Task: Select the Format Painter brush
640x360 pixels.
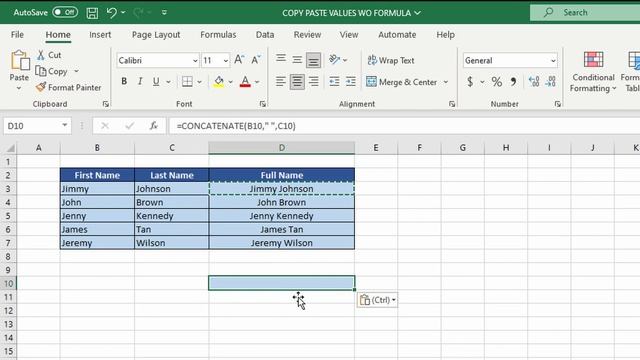Action: [x=41, y=87]
